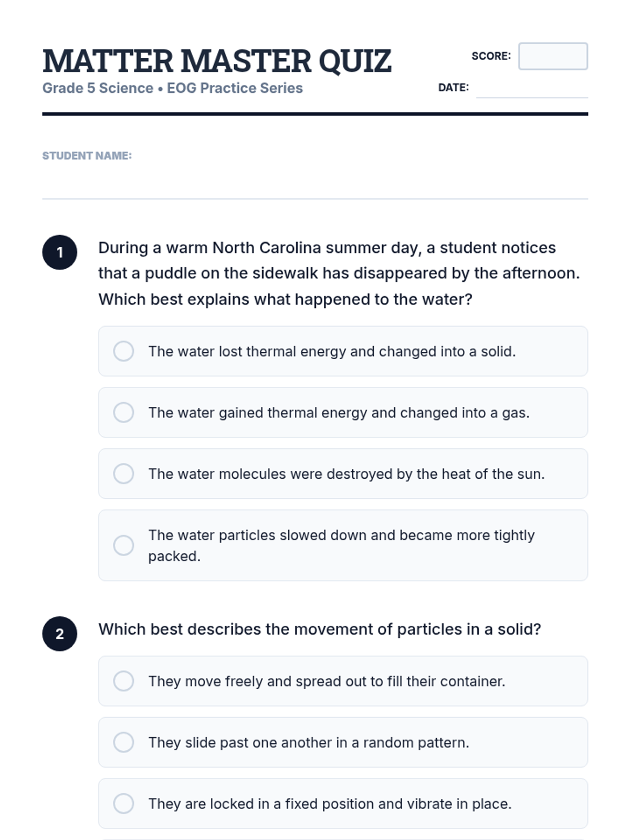The height and width of the screenshot is (840, 630).
Task: Select 'changed into a solid' answer radio
Action: tap(123, 351)
